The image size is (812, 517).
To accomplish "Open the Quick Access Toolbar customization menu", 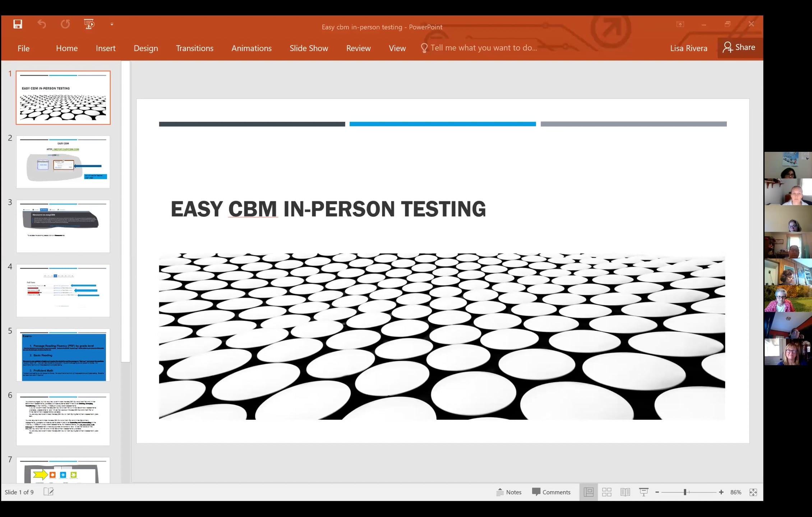I will tap(112, 24).
